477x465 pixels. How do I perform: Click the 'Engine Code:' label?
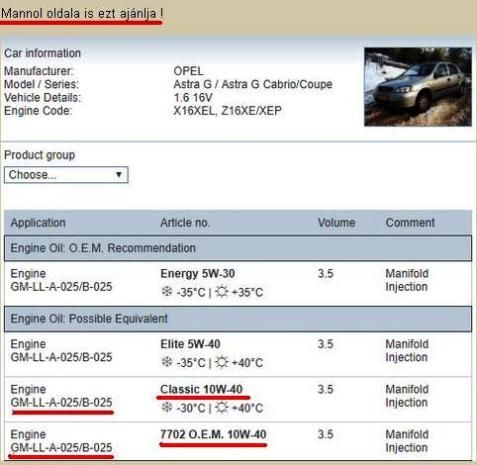38,111
